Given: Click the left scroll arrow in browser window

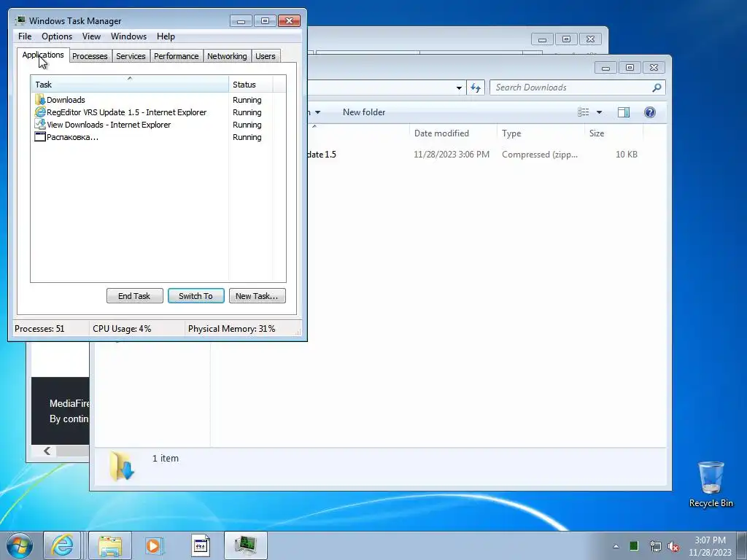Looking at the screenshot, I should coord(47,451).
